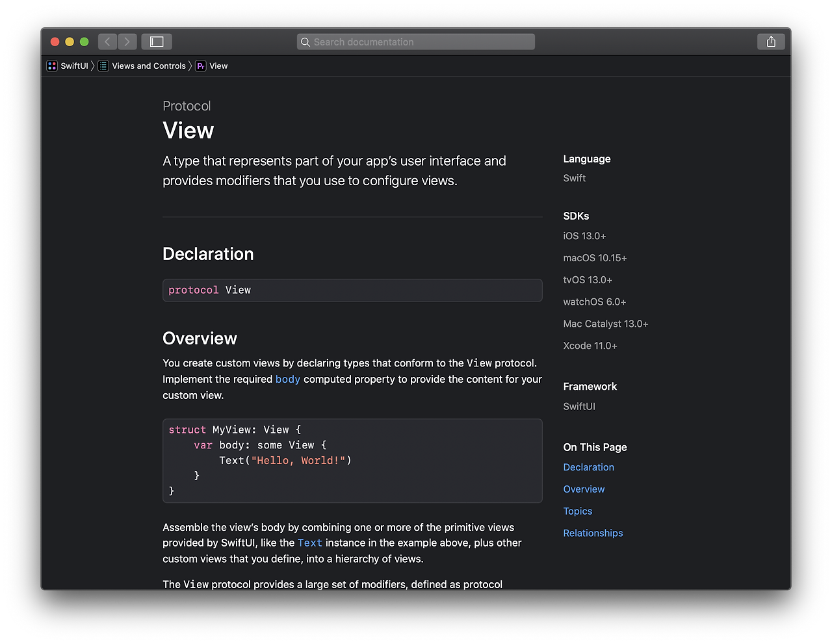
Task: Select the 'Mac Catalyst 13.0+' SDK text
Action: point(606,324)
